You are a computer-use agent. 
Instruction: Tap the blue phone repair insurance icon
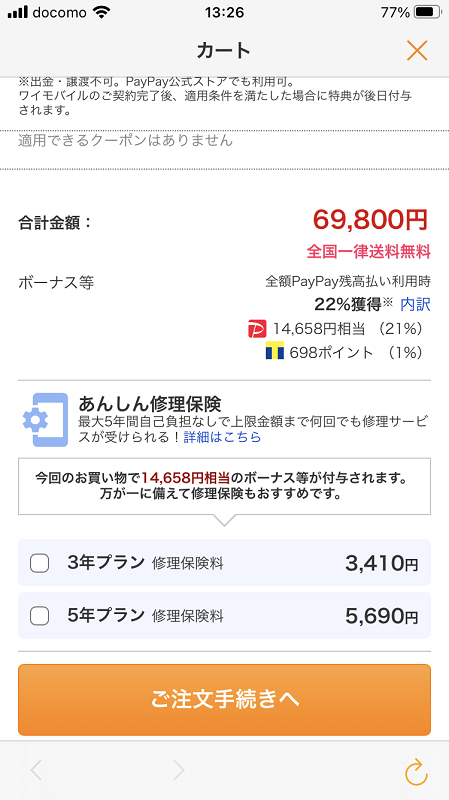(45, 420)
